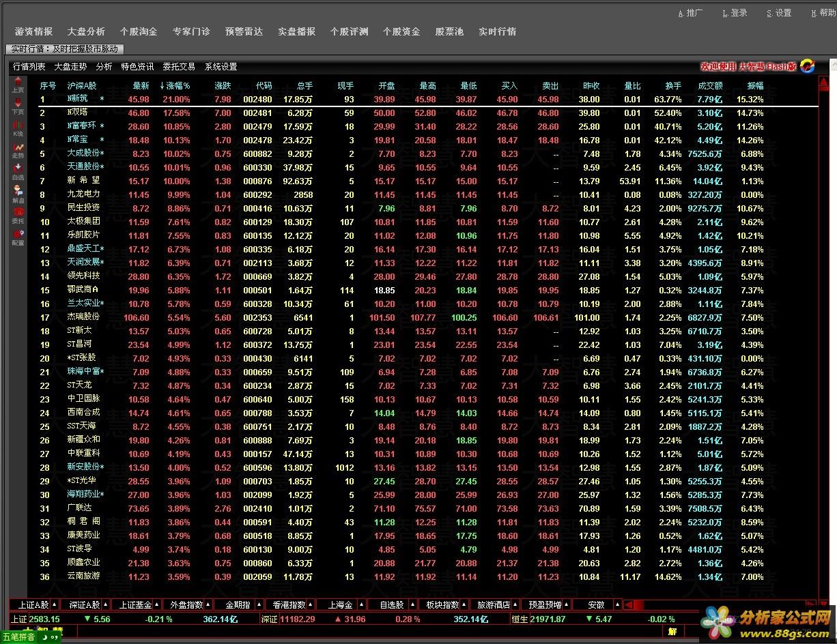The width and height of the screenshot is (837, 644).
Task: Open the 走势 trend chart icon
Action: coord(18,150)
